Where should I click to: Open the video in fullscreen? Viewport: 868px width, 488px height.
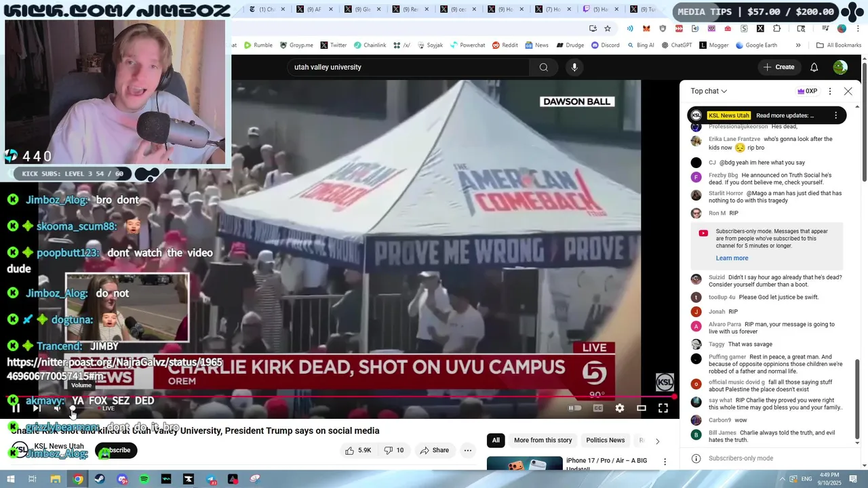[x=663, y=408]
